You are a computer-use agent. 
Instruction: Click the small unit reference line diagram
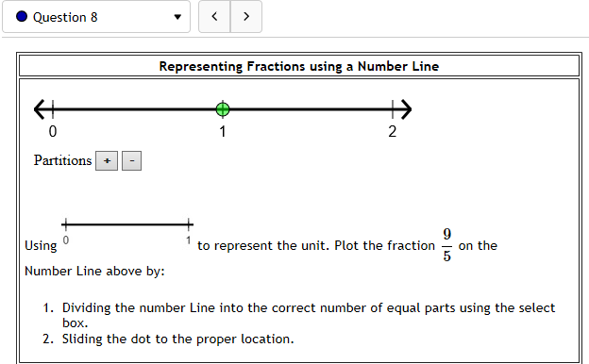pos(127,232)
